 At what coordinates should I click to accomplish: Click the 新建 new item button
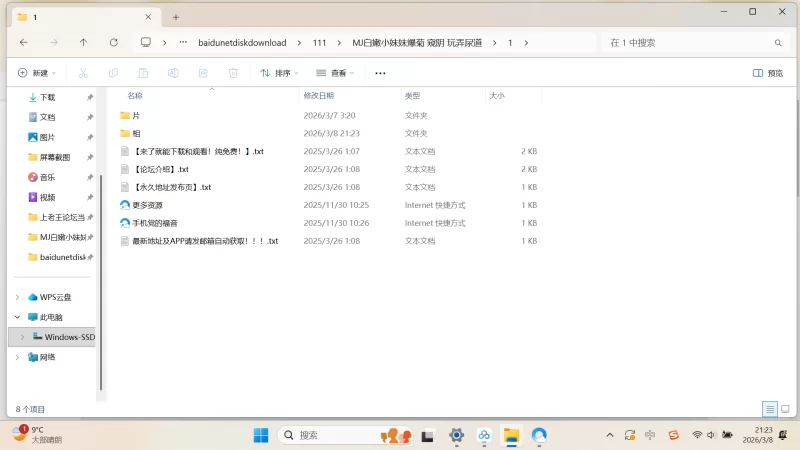point(38,73)
